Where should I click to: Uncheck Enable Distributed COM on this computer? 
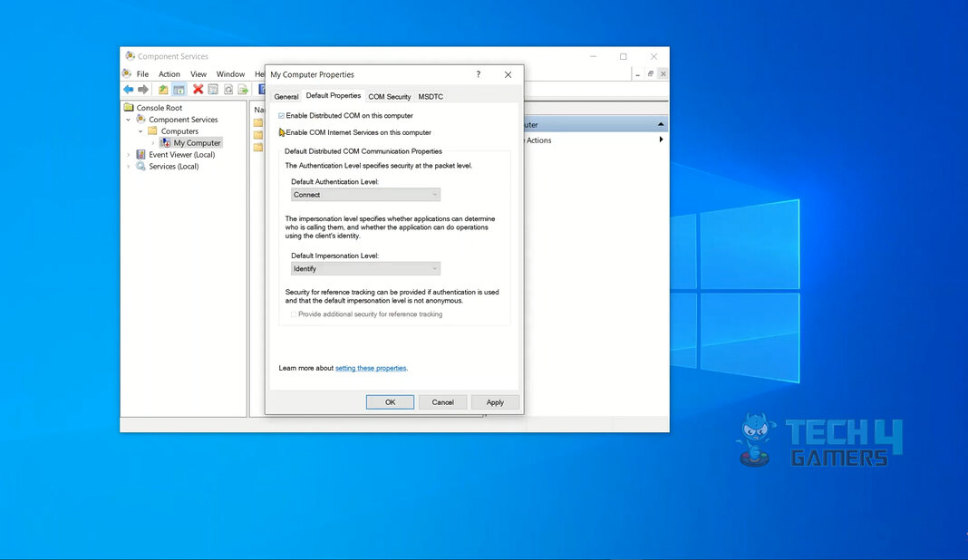pos(282,115)
